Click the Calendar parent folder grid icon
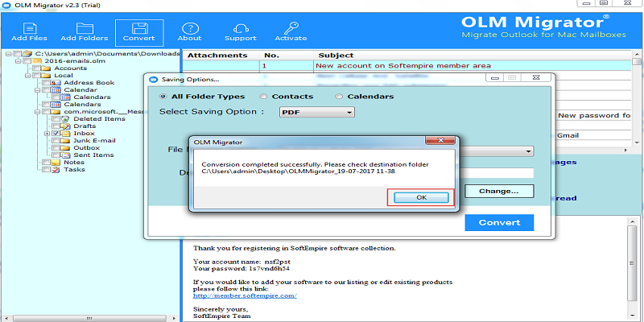 click(x=56, y=90)
